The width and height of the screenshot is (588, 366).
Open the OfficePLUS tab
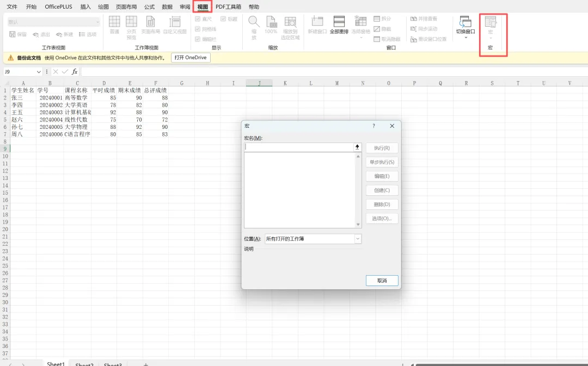coord(58,7)
